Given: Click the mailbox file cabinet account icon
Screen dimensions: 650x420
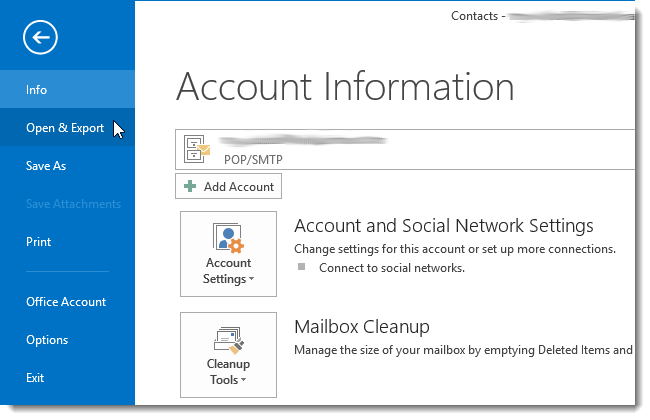Looking at the screenshot, I should pos(197,149).
